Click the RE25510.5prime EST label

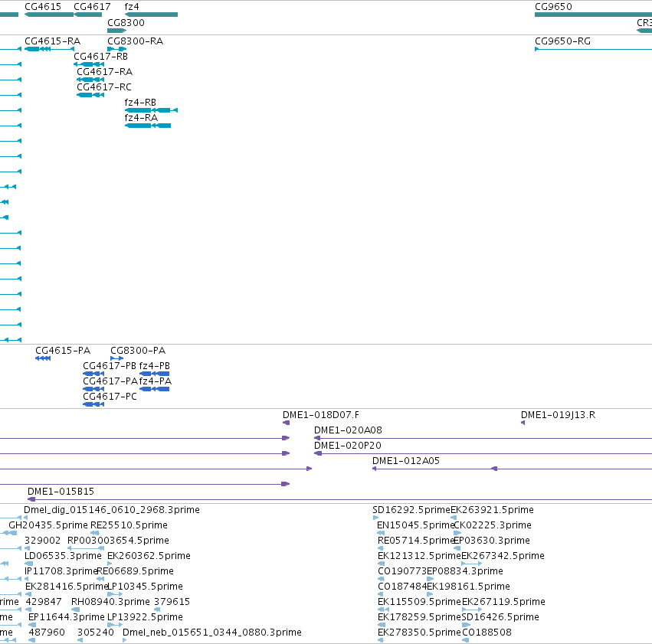129,525
